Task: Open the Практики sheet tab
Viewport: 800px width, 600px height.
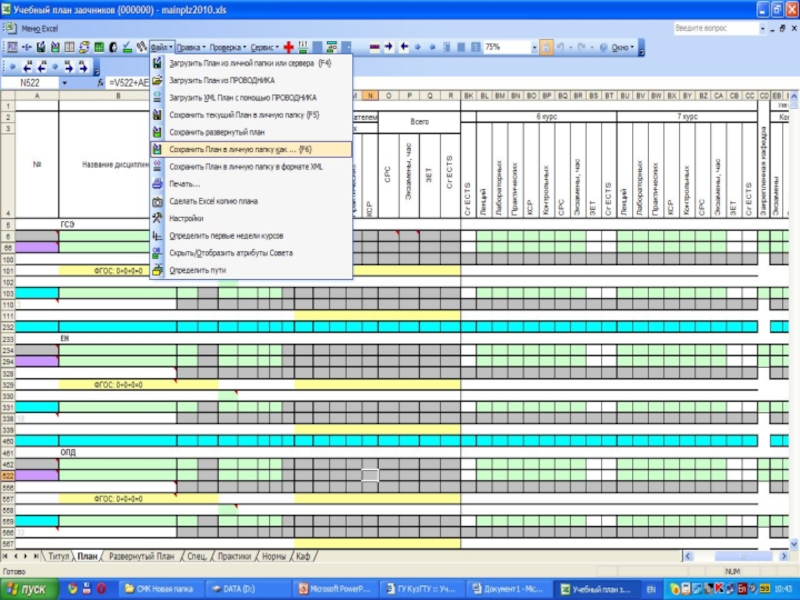Action: coord(234,555)
